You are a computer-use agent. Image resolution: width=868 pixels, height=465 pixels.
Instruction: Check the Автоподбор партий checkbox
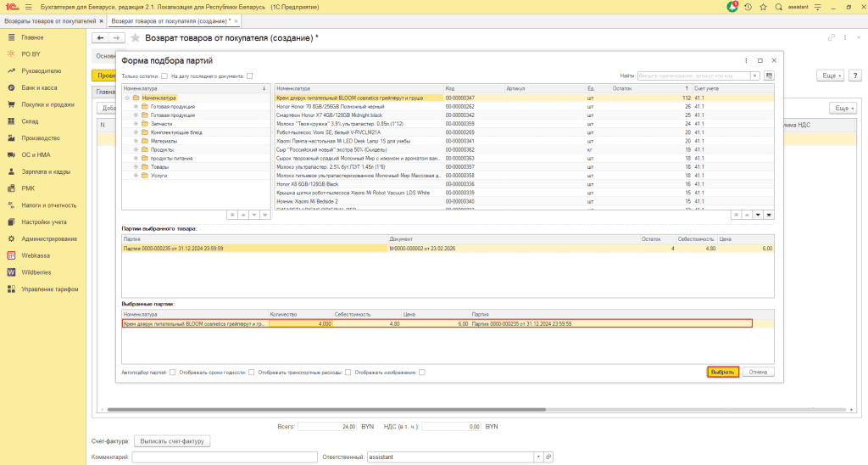tap(173, 372)
